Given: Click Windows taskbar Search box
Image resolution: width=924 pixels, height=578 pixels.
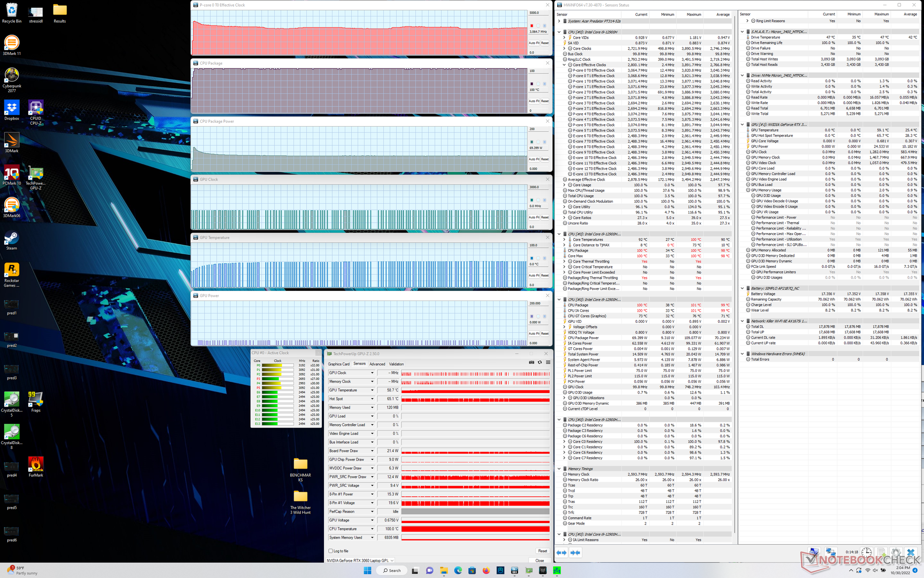Looking at the screenshot, I should pyautogui.click(x=392, y=570).
